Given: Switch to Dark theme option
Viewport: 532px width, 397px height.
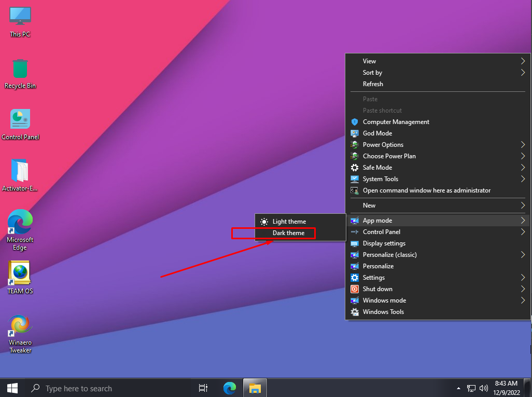Looking at the screenshot, I should tap(288, 233).
